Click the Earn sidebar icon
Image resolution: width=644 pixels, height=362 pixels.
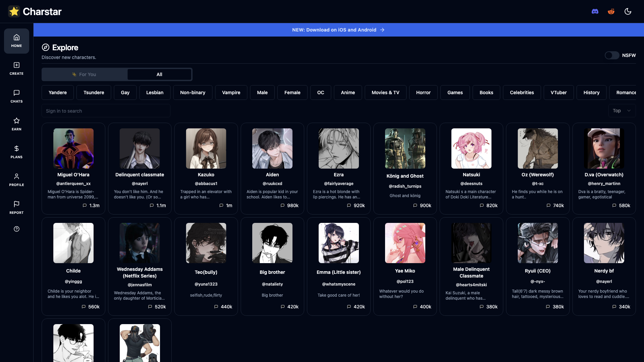click(16, 124)
